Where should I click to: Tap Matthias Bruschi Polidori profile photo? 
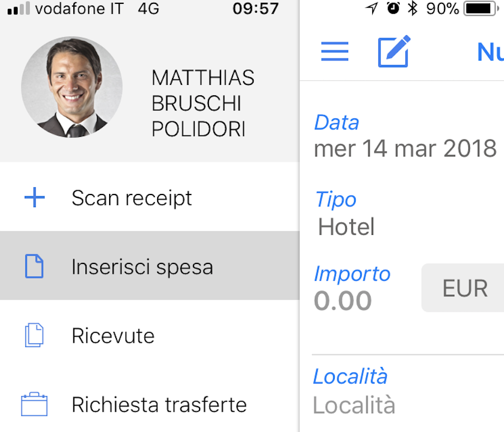pos(72,87)
